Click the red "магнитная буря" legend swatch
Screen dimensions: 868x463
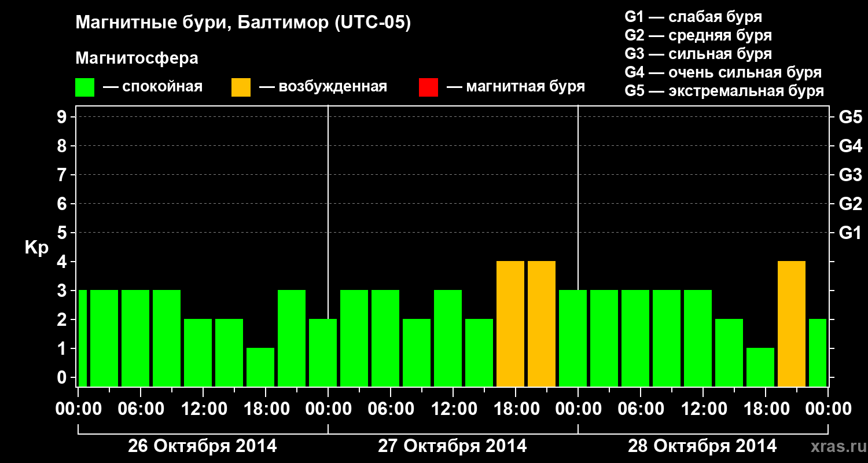pyautogui.click(x=428, y=87)
